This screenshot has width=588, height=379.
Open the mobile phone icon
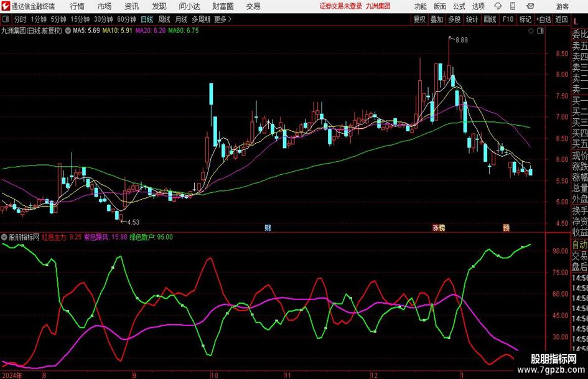[513, 6]
